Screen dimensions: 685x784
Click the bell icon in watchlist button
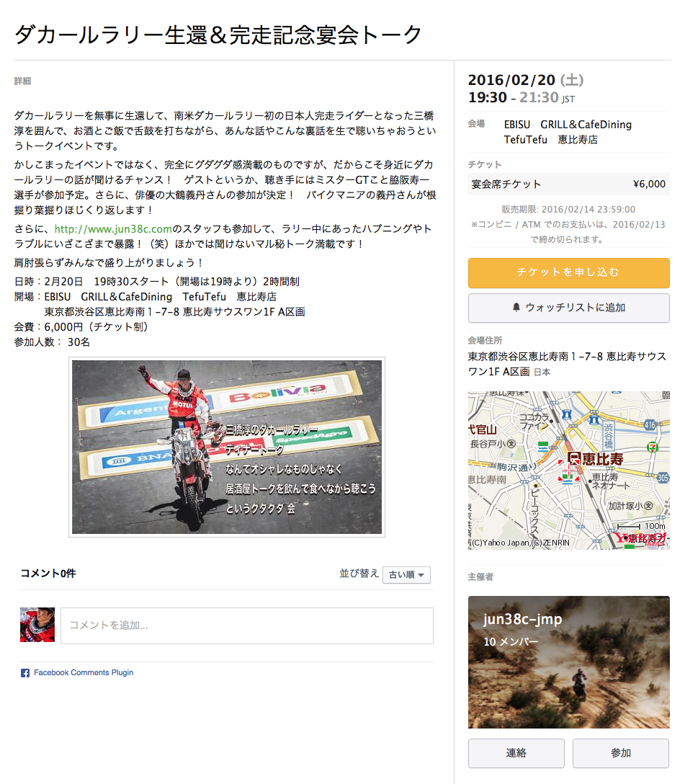click(516, 308)
